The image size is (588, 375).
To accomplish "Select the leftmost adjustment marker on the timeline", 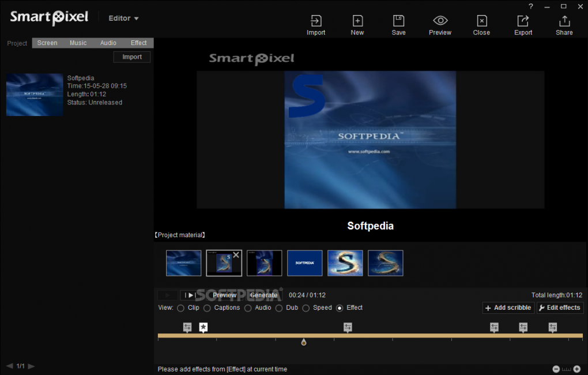I will point(187,327).
